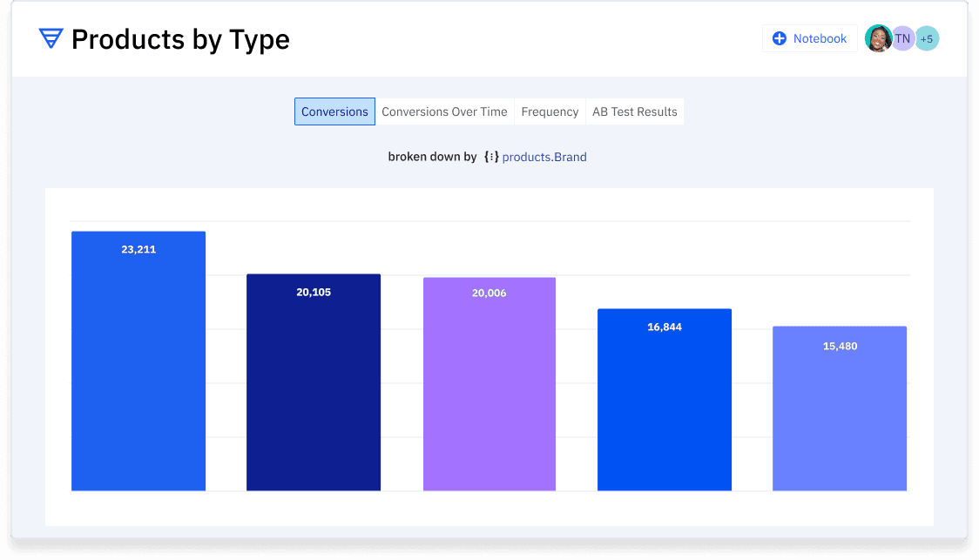The width and height of the screenshot is (979, 560).
Task: Click the Products by Type title
Action: tap(180, 39)
